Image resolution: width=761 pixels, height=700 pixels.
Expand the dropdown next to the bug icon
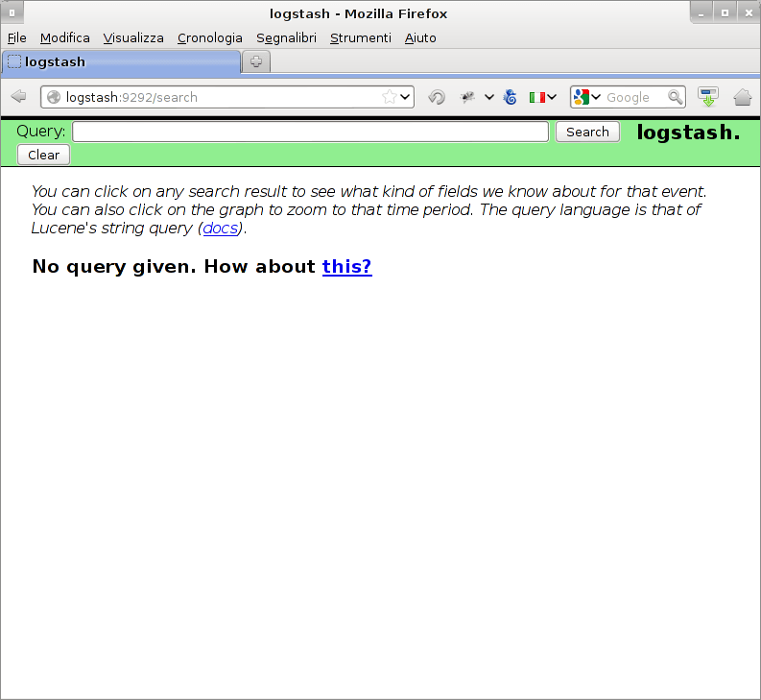coord(489,97)
